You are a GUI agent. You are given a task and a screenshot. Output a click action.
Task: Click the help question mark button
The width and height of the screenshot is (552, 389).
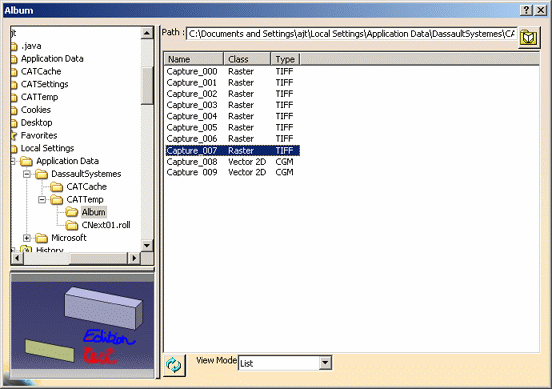click(x=526, y=10)
